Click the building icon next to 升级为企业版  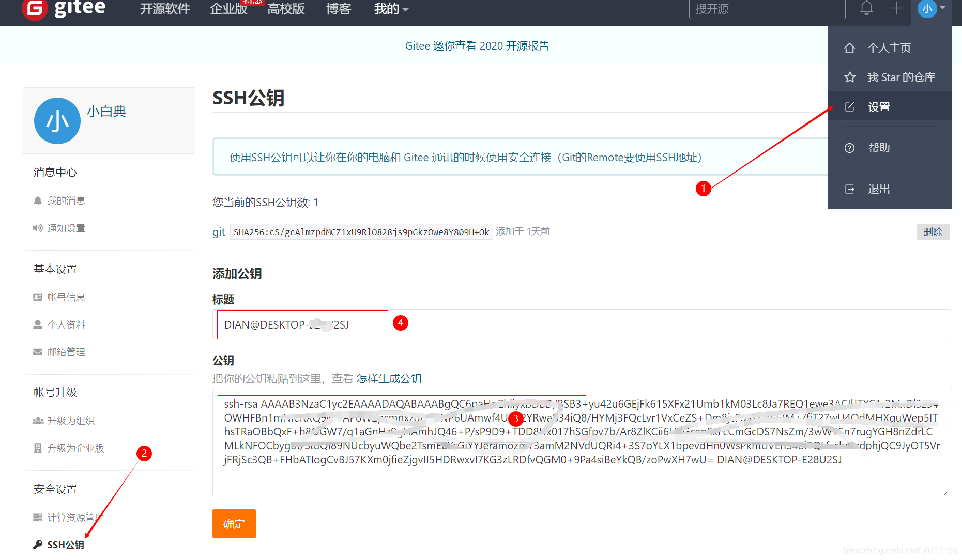38,448
